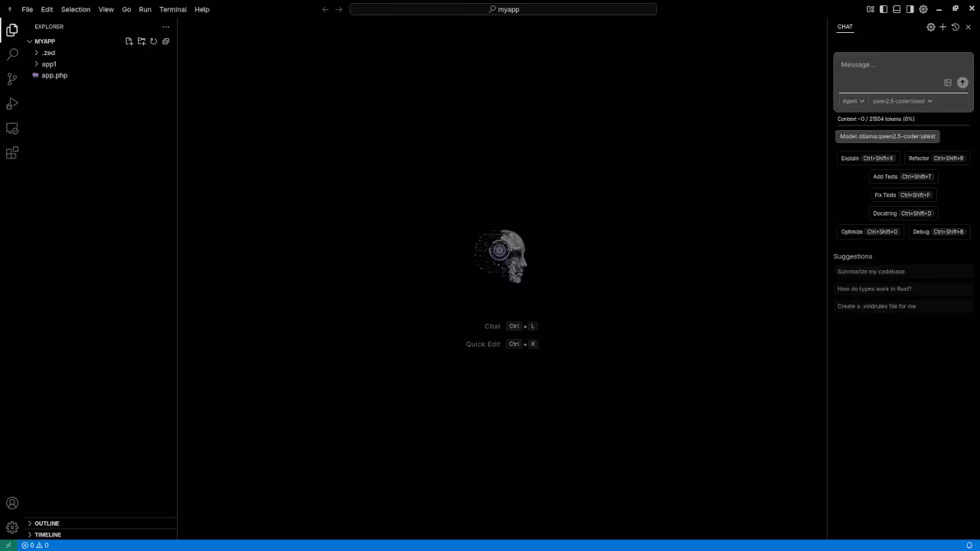Viewport: 980px width, 551px height.
Task: Open the Agent mode dropdown
Action: [853, 101]
